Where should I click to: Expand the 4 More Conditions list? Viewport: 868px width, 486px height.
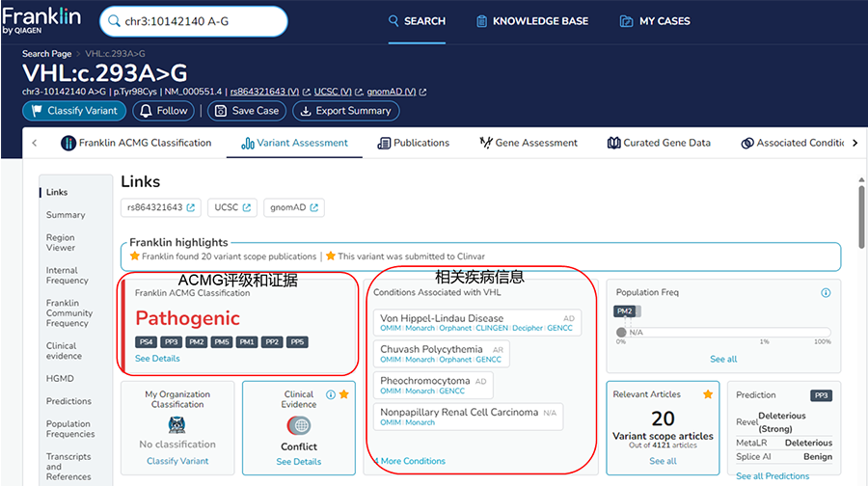410,461
